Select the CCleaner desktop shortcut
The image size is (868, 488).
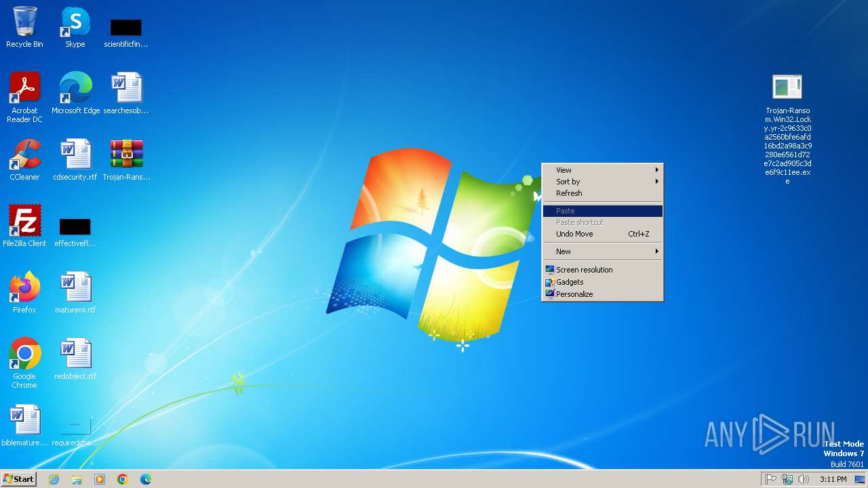point(24,160)
